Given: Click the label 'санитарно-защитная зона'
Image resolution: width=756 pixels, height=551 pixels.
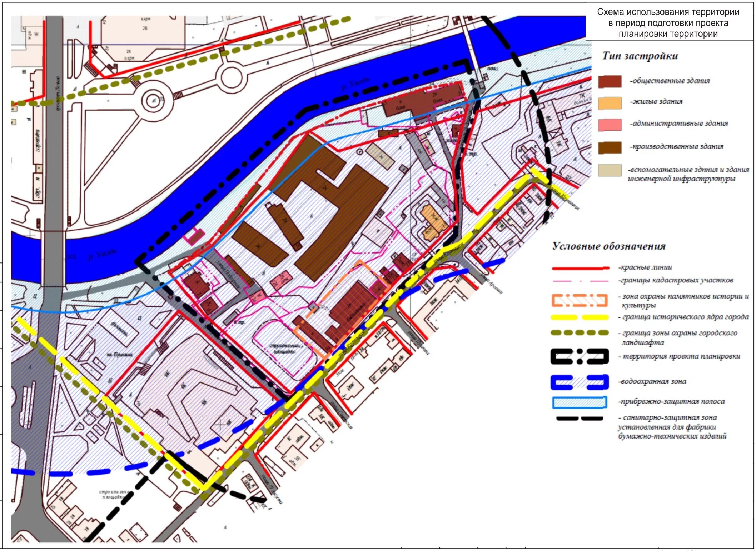Looking at the screenshot, I should (x=670, y=417).
